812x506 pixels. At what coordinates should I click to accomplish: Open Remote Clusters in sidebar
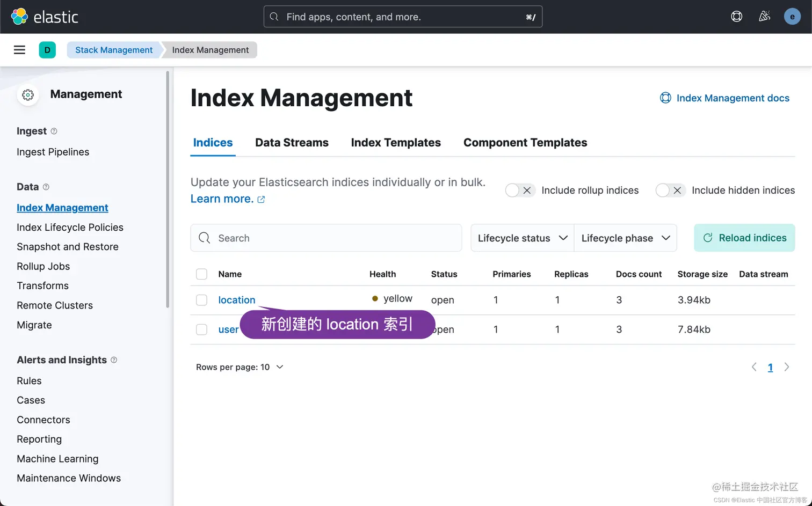(x=55, y=305)
